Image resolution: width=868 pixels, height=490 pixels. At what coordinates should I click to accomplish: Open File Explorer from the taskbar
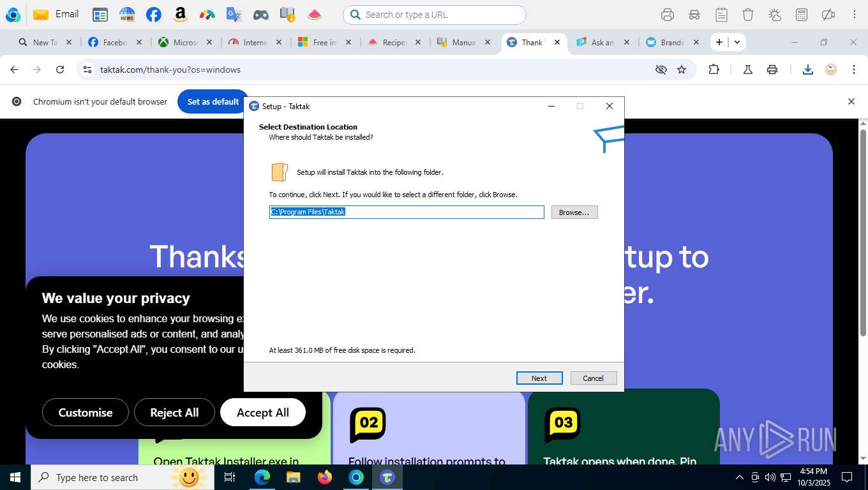point(294,477)
